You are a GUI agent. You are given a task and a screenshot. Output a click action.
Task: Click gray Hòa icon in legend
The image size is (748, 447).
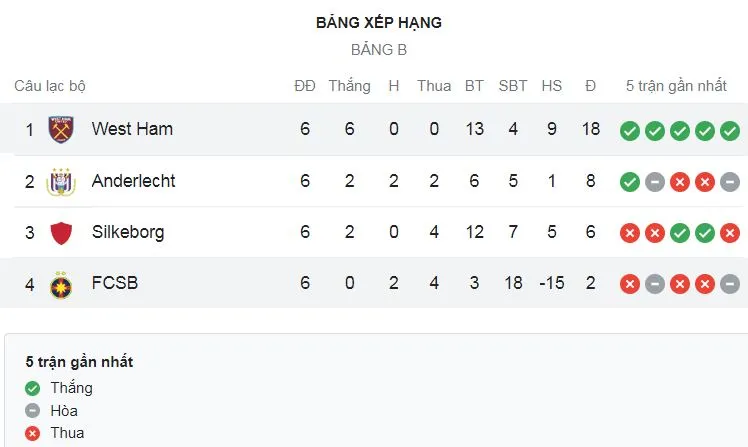pyautogui.click(x=35, y=411)
